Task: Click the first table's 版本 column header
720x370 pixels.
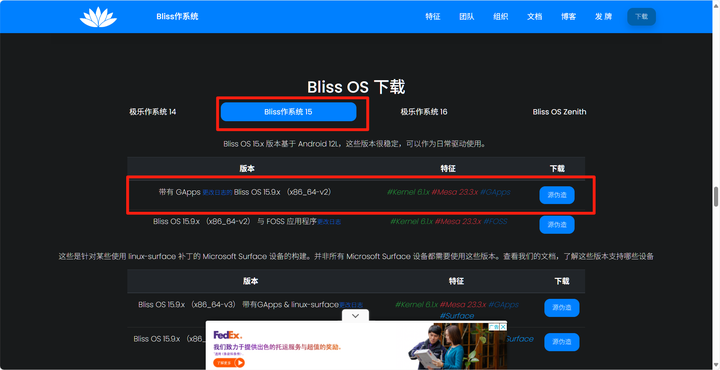Action: [x=247, y=168]
